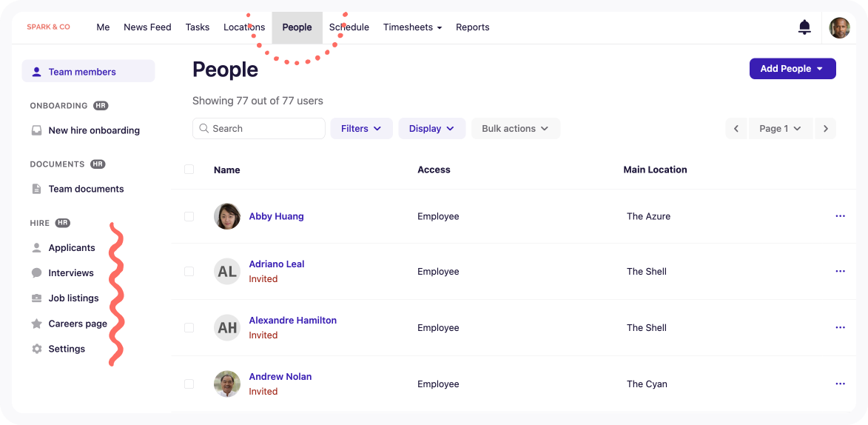Open the Display dropdown

tap(431, 129)
